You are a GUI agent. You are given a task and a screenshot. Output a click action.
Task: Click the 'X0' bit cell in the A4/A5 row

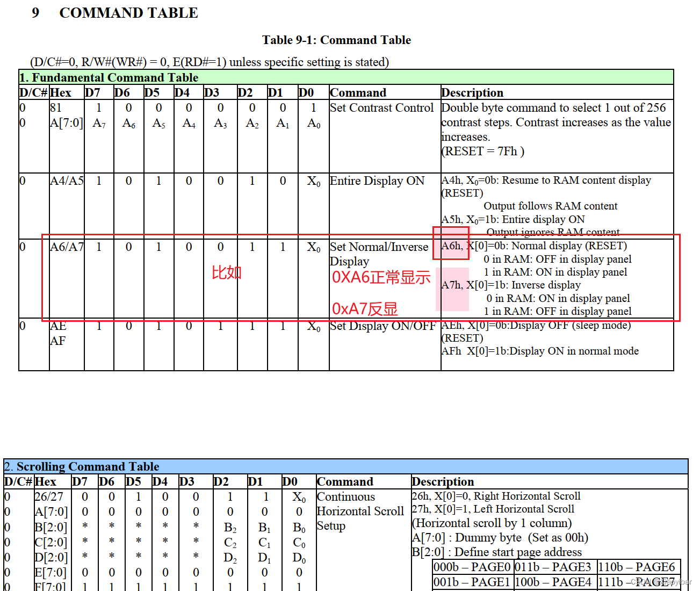coord(314,182)
